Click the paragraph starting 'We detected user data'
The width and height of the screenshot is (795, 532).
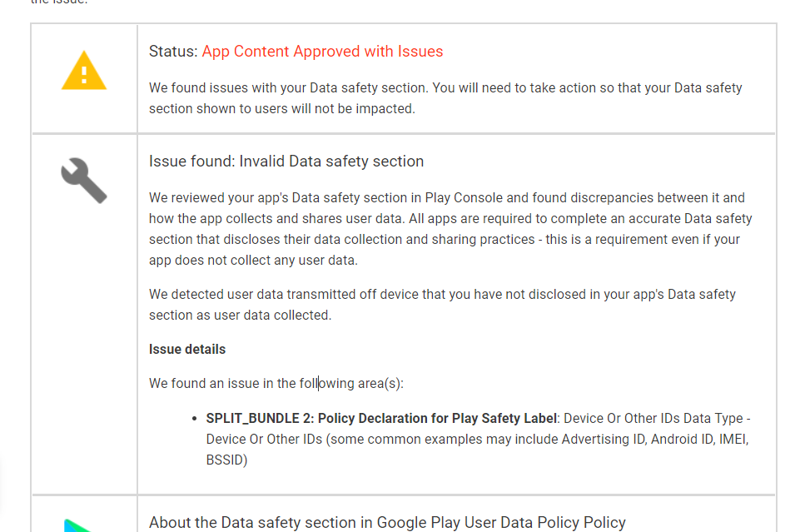pos(442,305)
